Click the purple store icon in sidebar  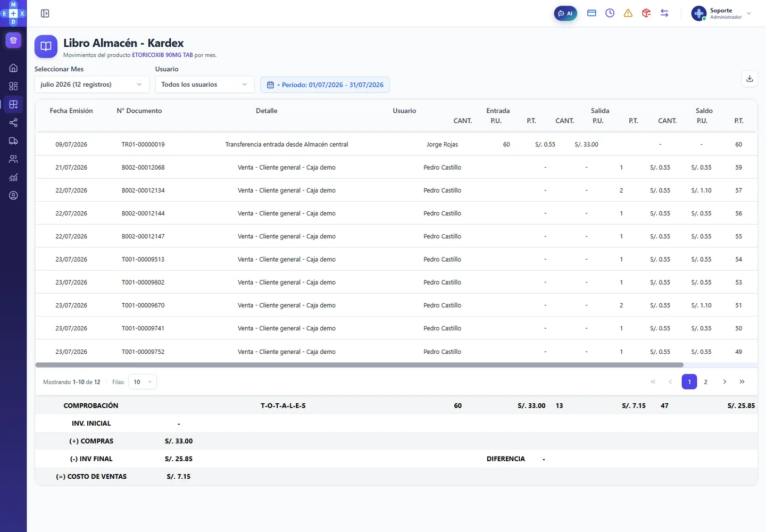click(x=13, y=40)
